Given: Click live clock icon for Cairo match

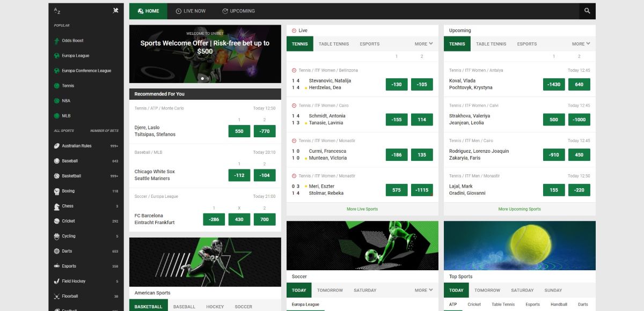Looking at the screenshot, I should [294, 106].
